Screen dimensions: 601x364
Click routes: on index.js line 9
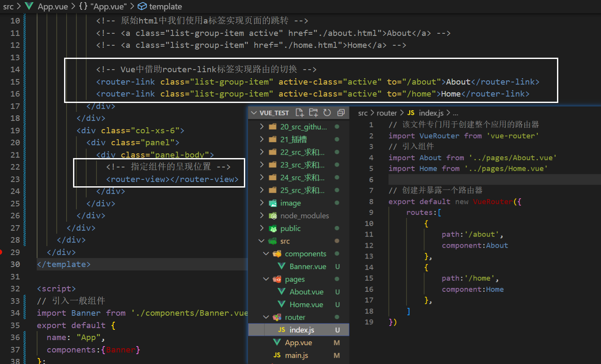click(422, 212)
